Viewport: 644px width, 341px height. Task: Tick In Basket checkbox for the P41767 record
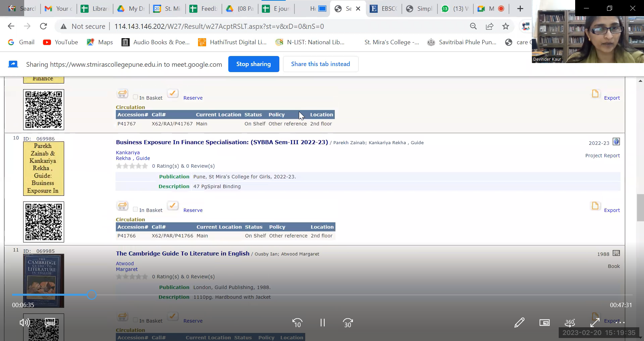point(135,97)
